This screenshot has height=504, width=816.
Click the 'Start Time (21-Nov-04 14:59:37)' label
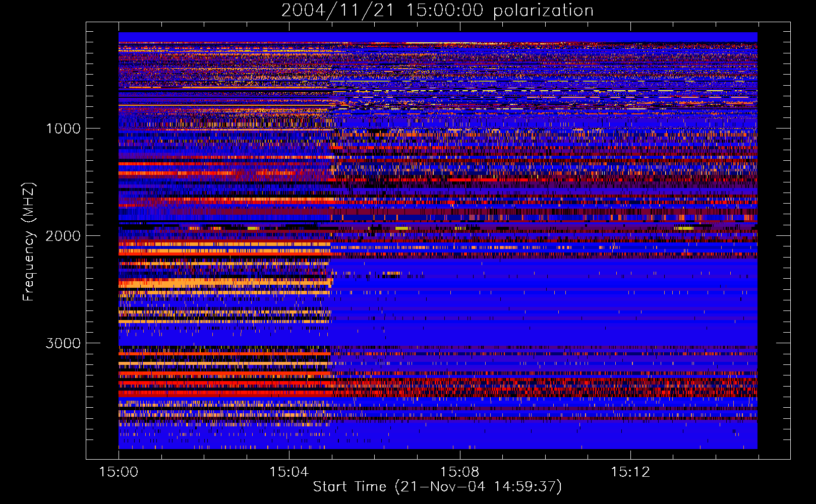click(x=437, y=487)
